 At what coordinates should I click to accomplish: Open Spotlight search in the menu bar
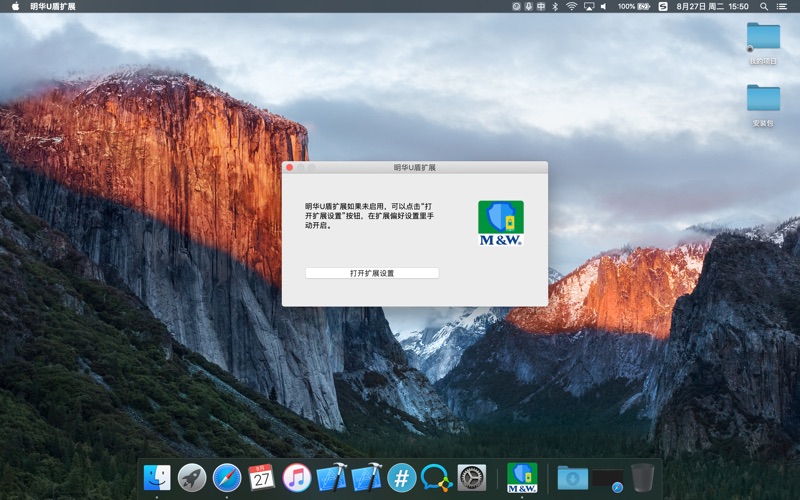pyautogui.click(x=765, y=6)
